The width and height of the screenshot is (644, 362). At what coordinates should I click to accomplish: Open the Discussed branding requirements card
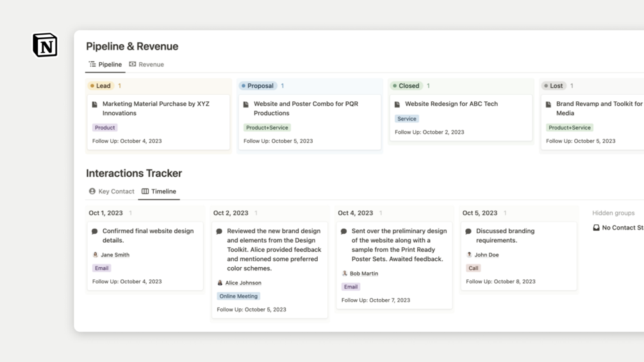[505, 236]
